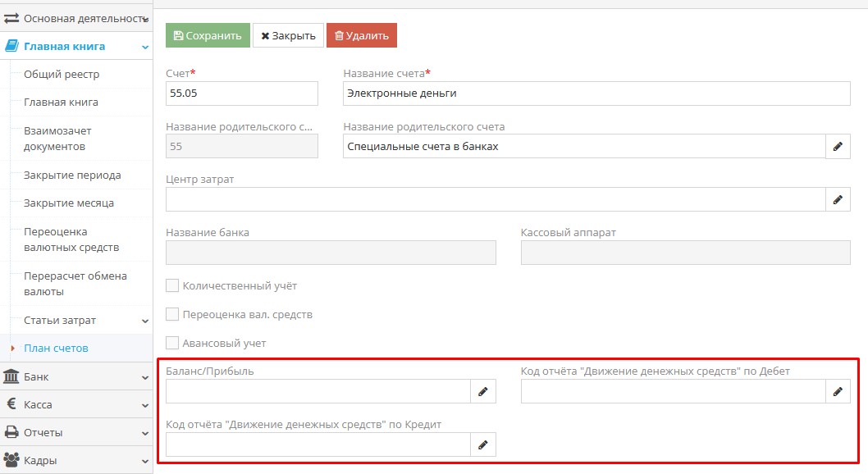Click the pencil icon for Центр затрат

[838, 198]
